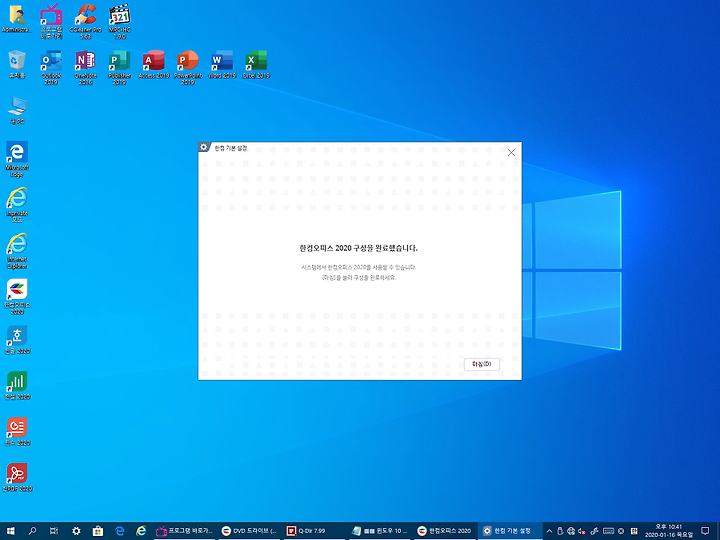720x540 pixels.
Task: Select the 한셀 2020 desktop shortcut
Action: point(17,386)
